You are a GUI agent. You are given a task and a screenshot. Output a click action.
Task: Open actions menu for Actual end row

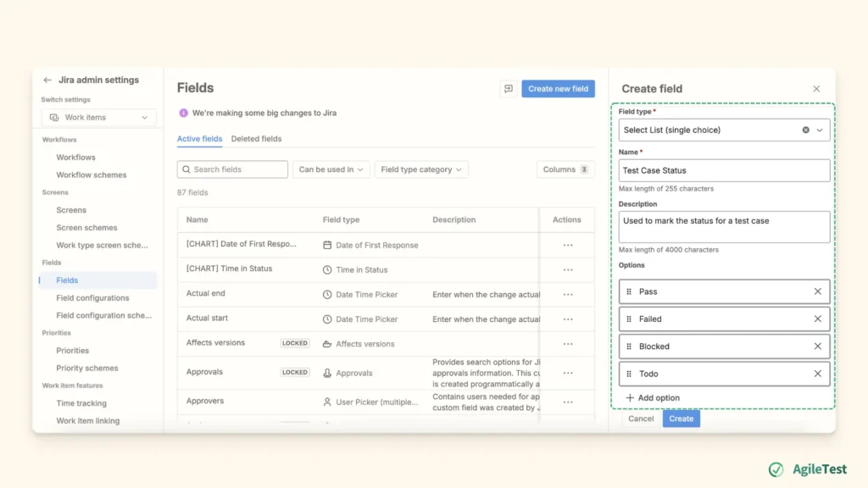click(x=568, y=294)
